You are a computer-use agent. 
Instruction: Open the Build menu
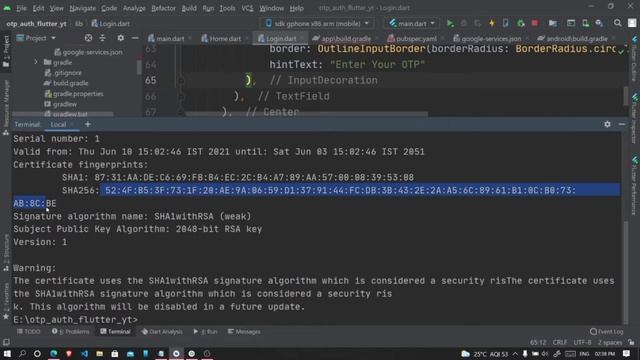(x=189, y=8)
